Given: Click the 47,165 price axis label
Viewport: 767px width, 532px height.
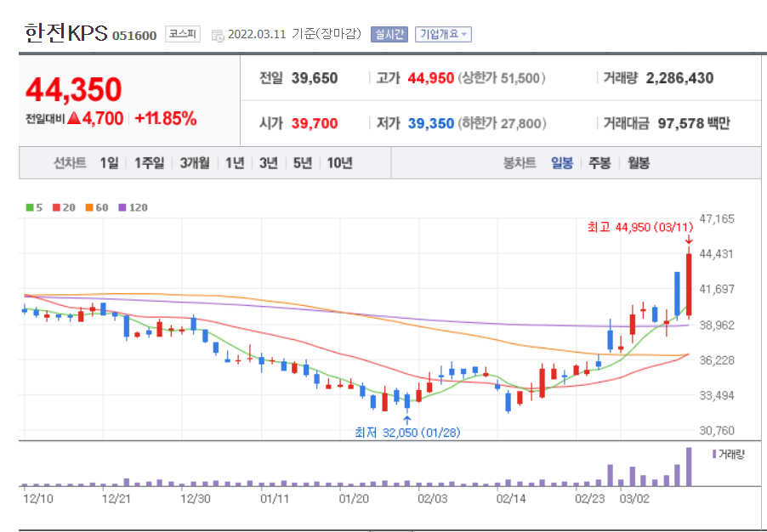Looking at the screenshot, I should (717, 219).
